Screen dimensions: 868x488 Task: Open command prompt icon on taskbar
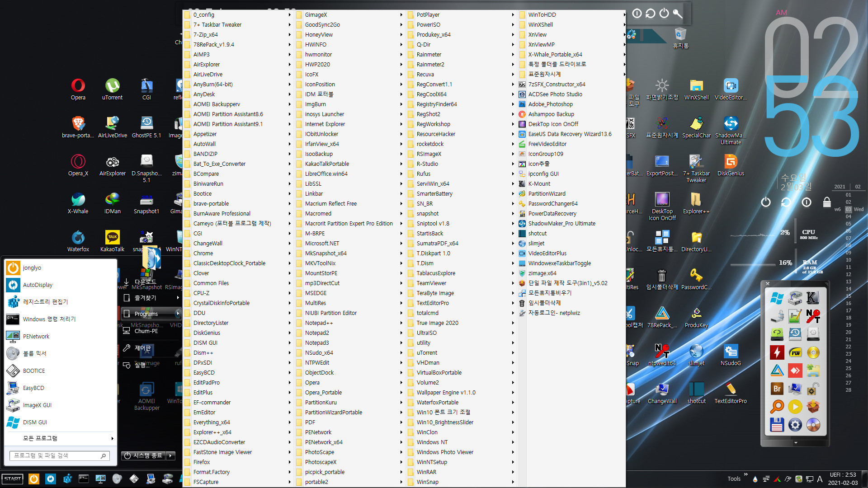click(84, 479)
